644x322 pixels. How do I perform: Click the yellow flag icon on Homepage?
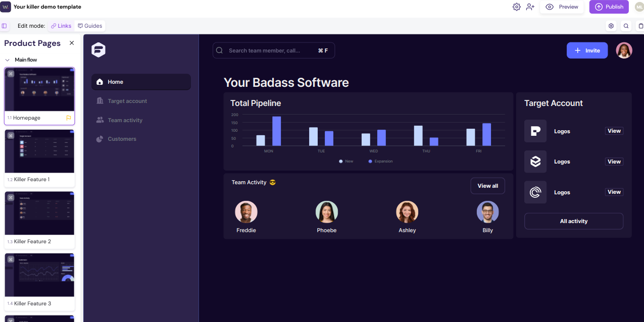coord(69,118)
